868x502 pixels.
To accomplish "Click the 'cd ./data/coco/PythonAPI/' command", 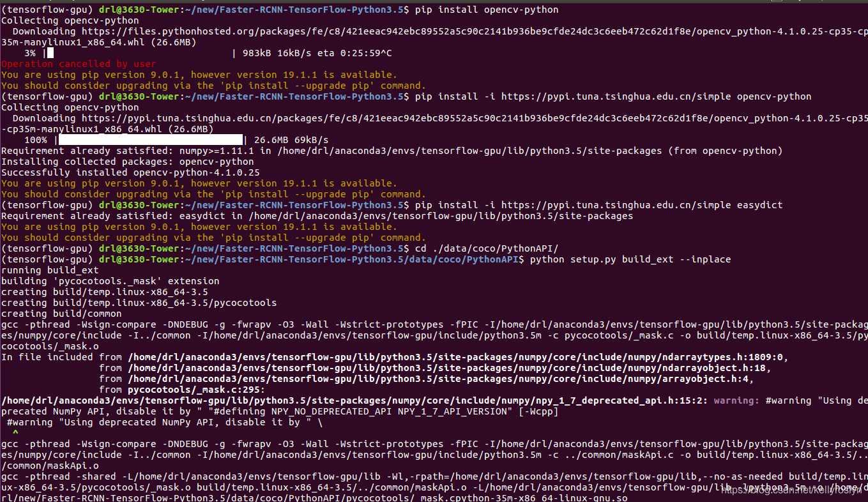I will 487,248.
